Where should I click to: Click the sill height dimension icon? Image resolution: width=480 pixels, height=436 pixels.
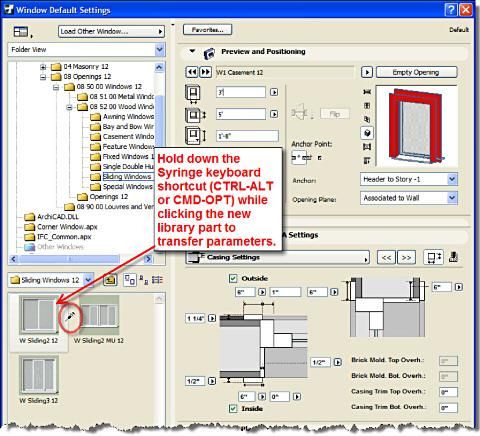pyautogui.click(x=195, y=136)
